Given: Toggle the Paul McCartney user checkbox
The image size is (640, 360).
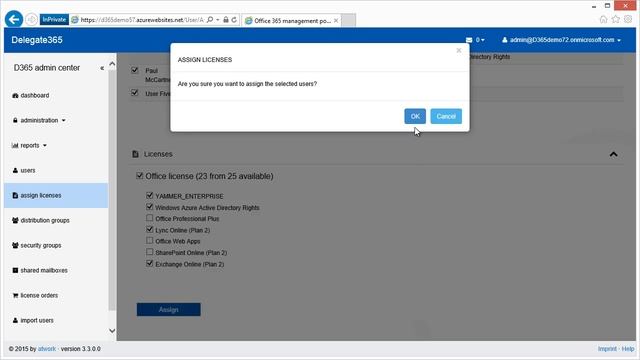Looking at the screenshot, I should [x=135, y=70].
